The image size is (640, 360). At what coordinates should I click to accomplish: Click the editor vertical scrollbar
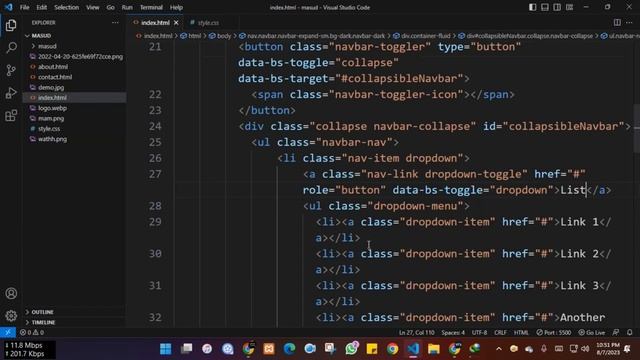[637, 129]
